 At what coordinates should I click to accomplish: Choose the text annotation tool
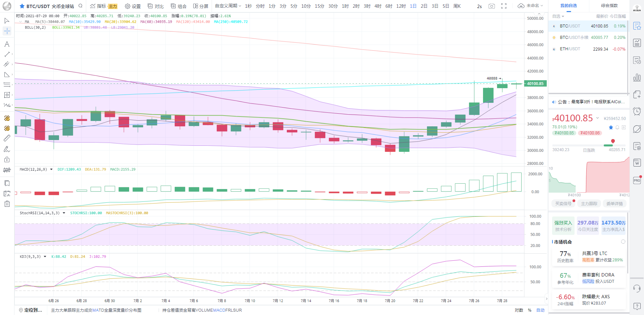click(7, 44)
